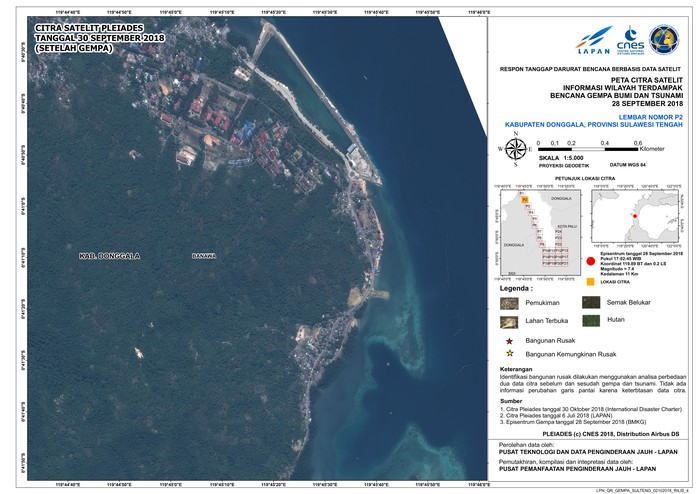Click the Hutan legend swatch
The width and height of the screenshot is (700, 494).
coord(590,321)
